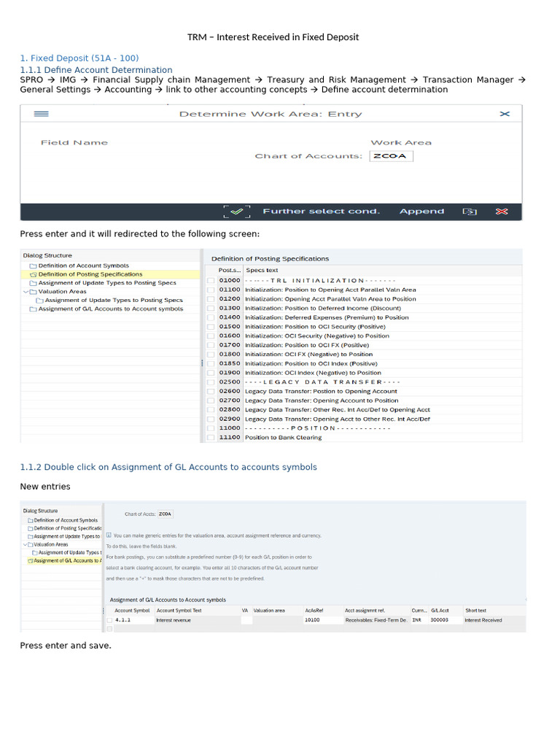This screenshot has height=747, width=560.
Task: Collapse the Valuation Areas tree node
Action: pyautogui.click(x=26, y=292)
